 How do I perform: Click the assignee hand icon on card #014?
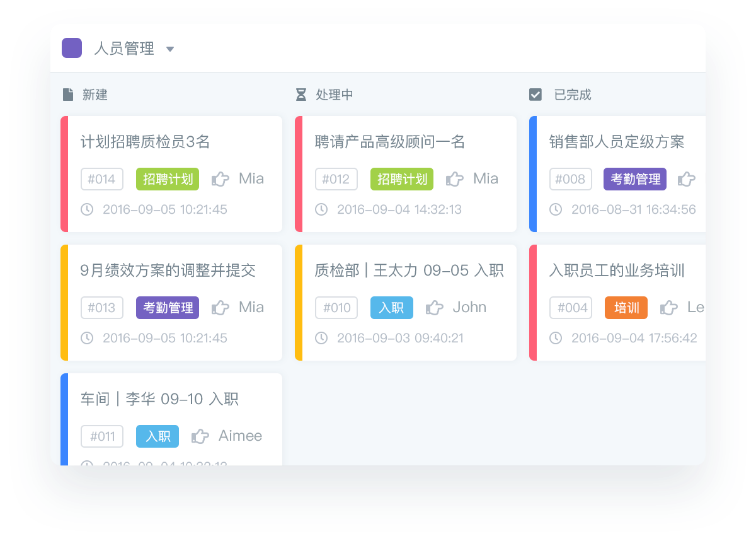tap(220, 179)
